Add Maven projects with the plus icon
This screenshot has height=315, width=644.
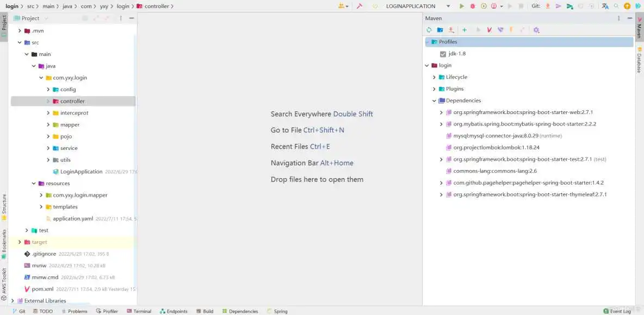[x=464, y=29]
